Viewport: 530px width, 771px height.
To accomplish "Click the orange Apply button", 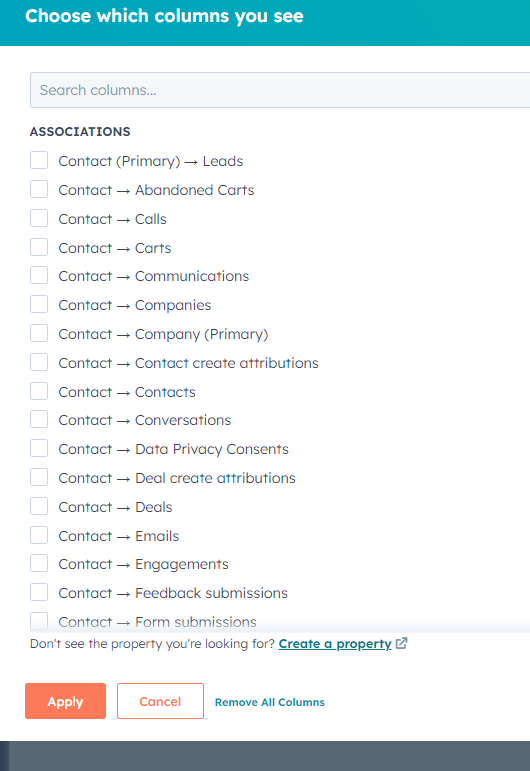I will [65, 701].
